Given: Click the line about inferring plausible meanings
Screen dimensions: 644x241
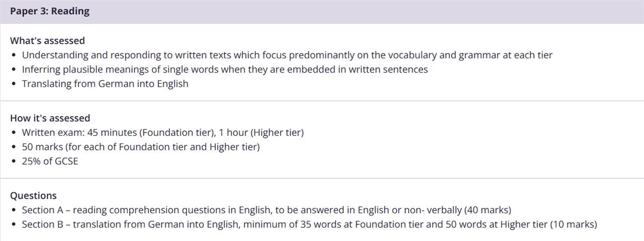Looking at the screenshot, I should pos(224,69).
